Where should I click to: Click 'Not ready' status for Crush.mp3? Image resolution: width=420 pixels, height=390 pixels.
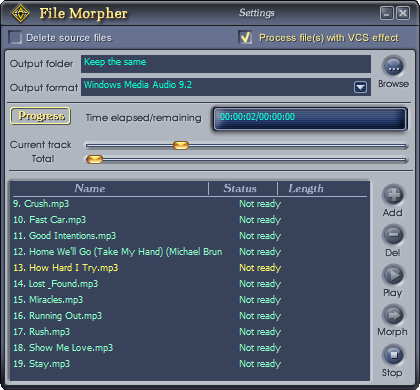(x=260, y=204)
